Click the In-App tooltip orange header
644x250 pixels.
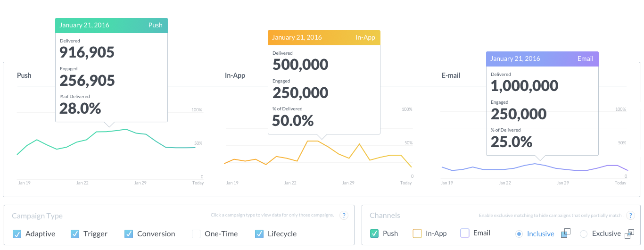pyautogui.click(x=324, y=37)
